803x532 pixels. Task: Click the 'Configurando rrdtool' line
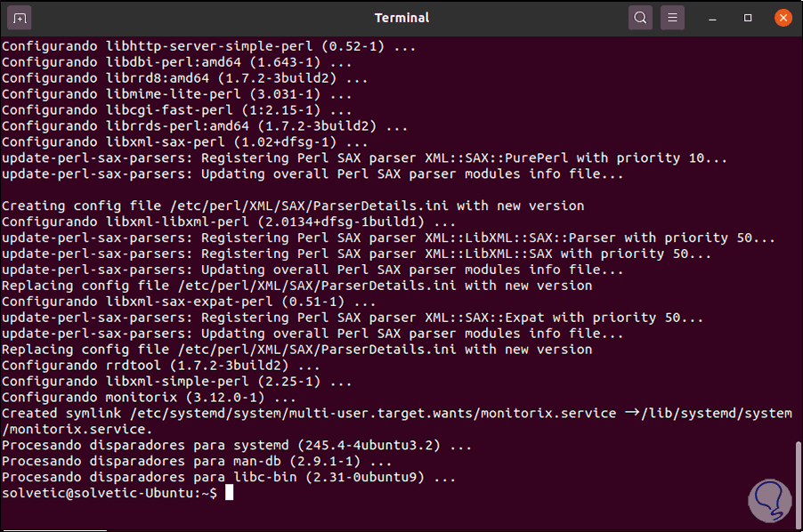point(161,365)
